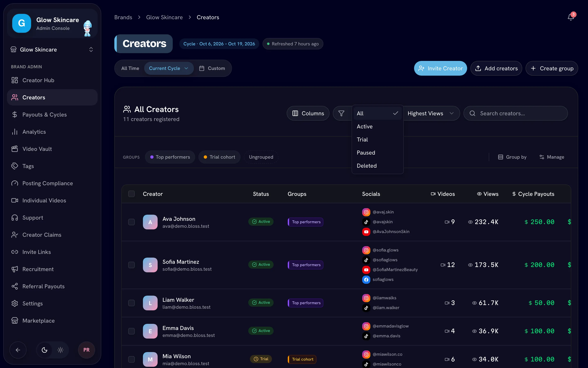Viewport: 588px width, 368px height.
Task: Open the Columns selector
Action: (x=308, y=113)
